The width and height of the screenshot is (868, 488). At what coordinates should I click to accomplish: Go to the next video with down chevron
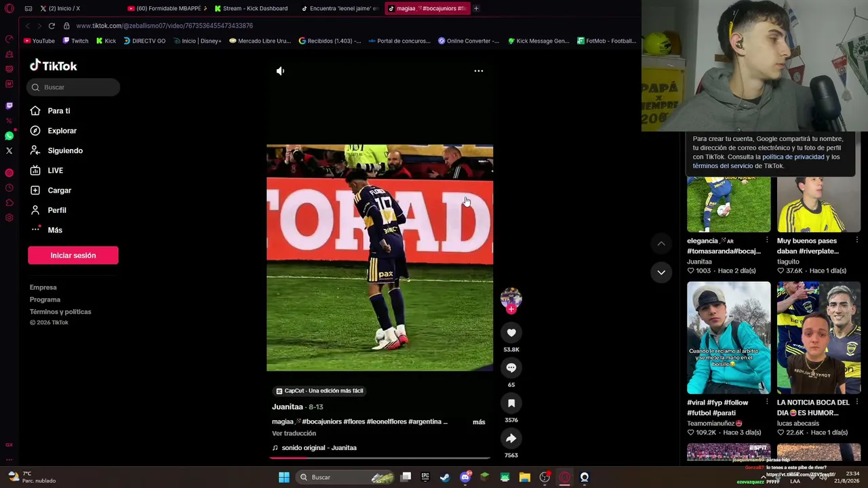(x=661, y=272)
